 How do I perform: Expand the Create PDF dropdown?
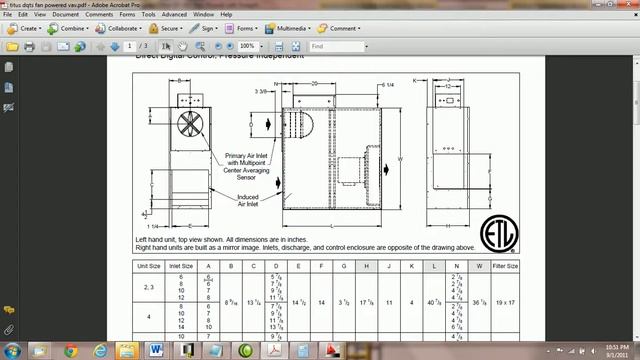(40, 29)
